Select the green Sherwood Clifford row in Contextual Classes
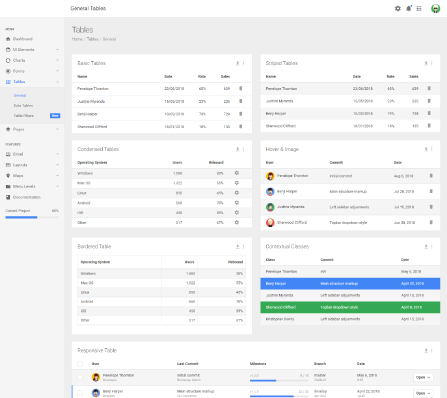The width and height of the screenshot is (447, 398). (350, 307)
